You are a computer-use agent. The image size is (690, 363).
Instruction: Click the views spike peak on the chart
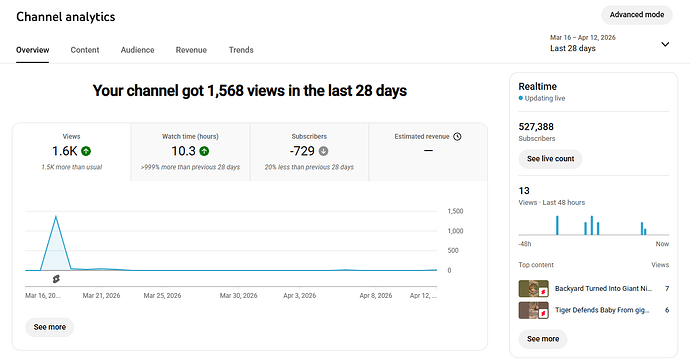[x=56, y=216]
